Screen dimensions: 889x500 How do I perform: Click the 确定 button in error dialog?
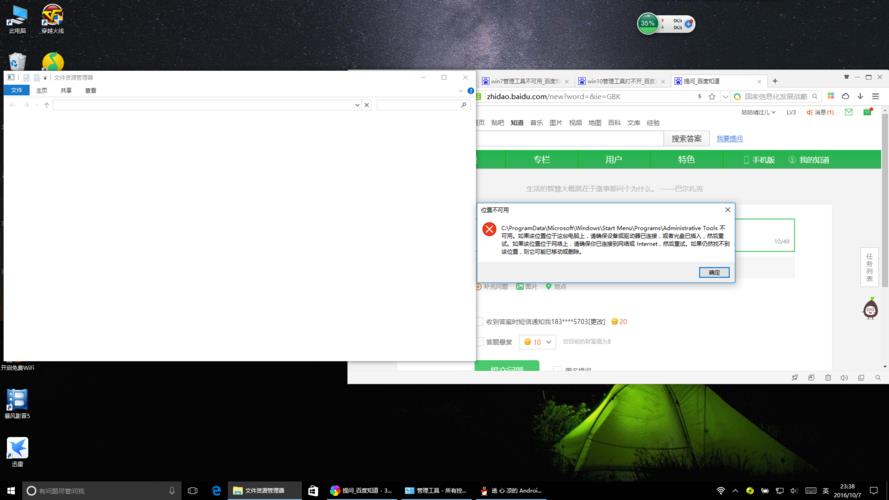714,272
